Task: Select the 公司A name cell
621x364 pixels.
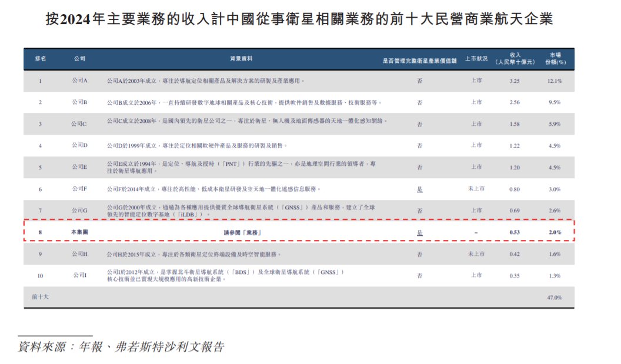Action: point(79,81)
